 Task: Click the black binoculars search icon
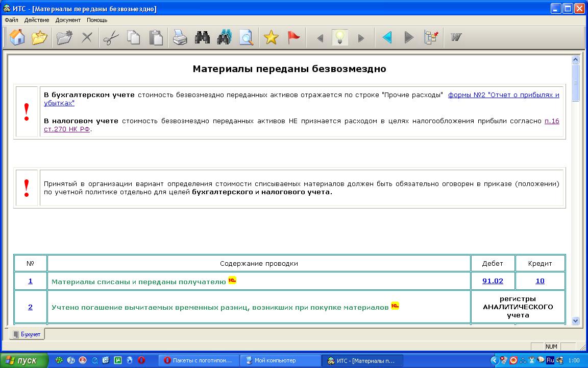(203, 38)
